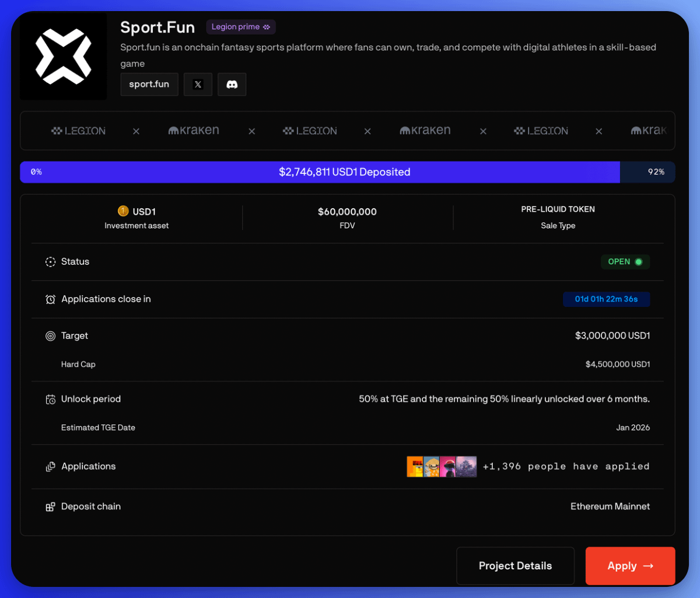Click the Target bullseye icon
This screenshot has height=598, width=700.
coord(51,336)
